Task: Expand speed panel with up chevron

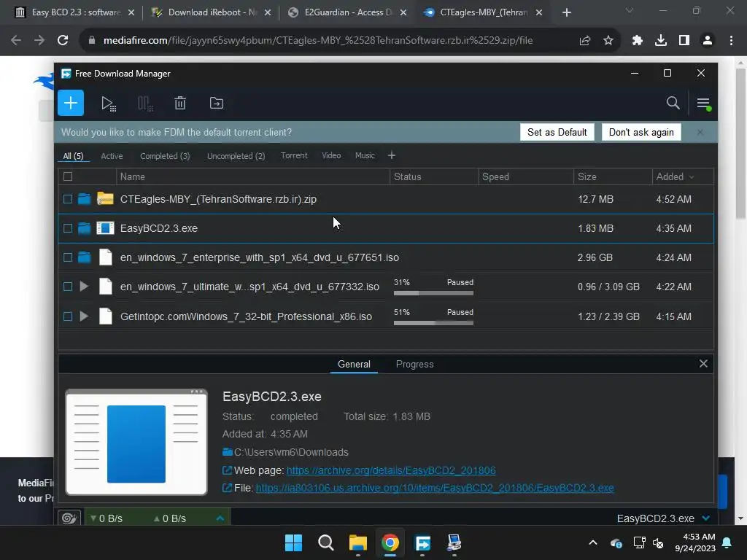Action: [220, 518]
